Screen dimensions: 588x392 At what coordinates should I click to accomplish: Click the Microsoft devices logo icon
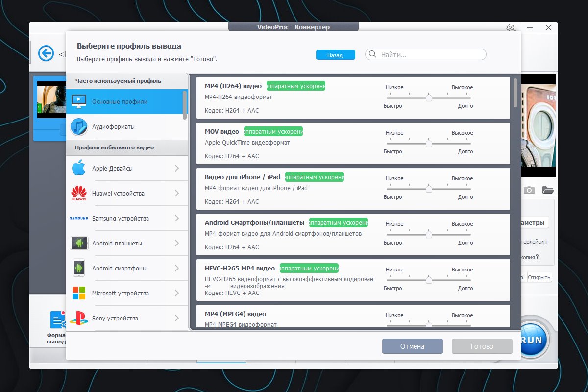[x=78, y=294]
